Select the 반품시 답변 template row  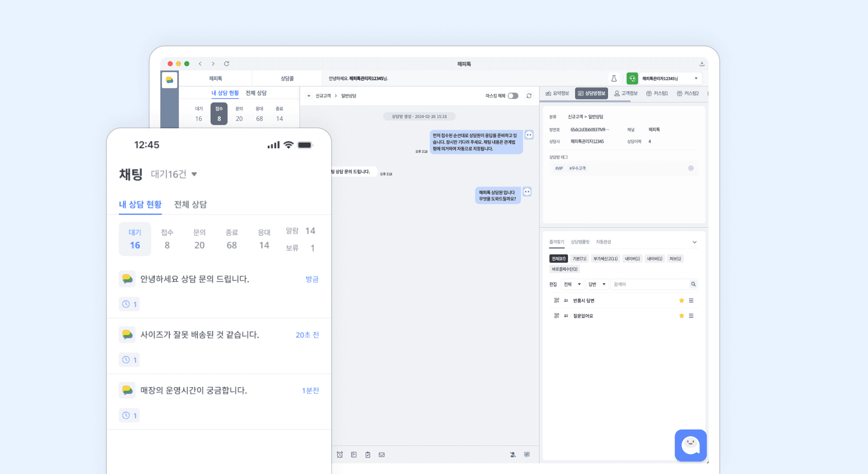(624, 301)
